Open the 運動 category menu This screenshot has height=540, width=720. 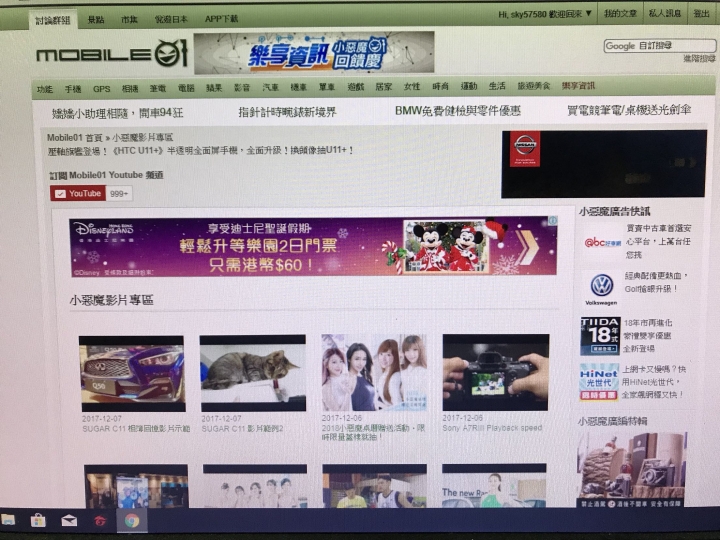tap(469, 86)
